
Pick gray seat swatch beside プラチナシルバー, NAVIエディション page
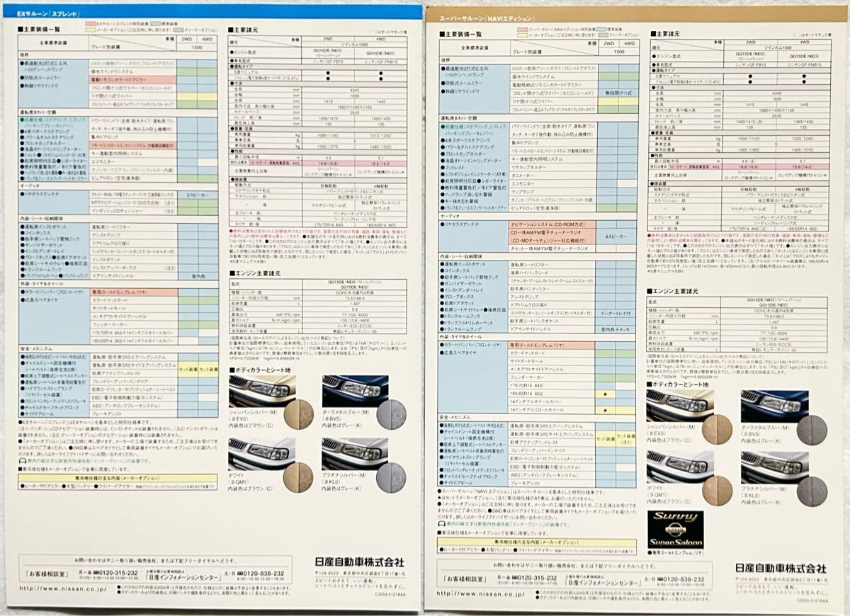click(811, 491)
